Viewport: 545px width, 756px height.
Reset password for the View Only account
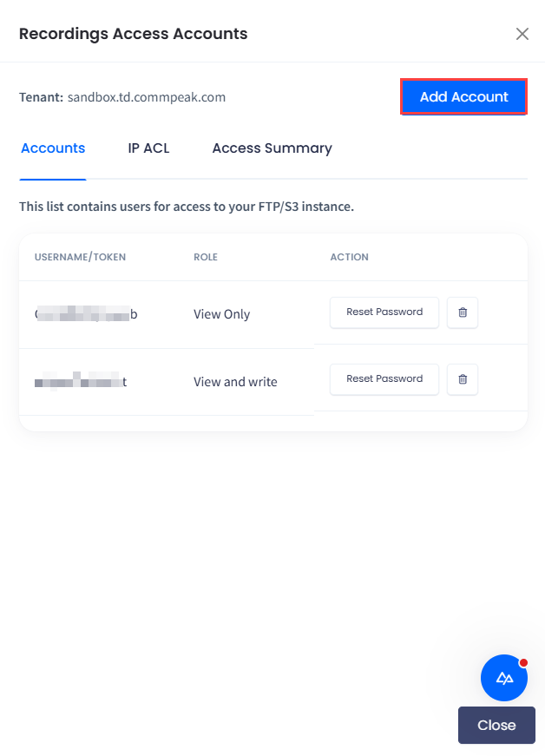tap(384, 312)
